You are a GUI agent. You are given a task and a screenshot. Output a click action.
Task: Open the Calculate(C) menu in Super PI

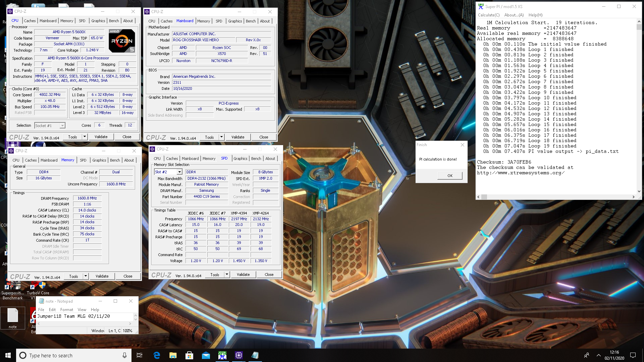tap(489, 15)
